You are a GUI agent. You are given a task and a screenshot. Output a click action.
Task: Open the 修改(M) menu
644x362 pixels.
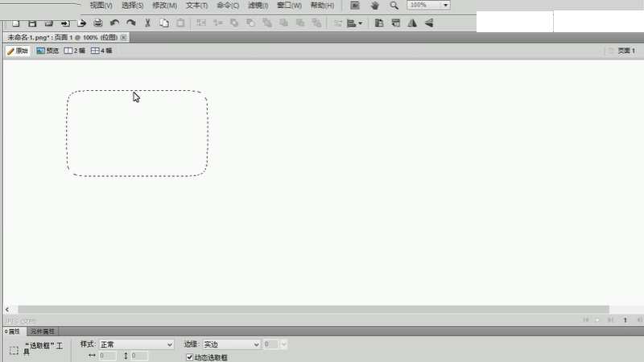[x=165, y=6]
